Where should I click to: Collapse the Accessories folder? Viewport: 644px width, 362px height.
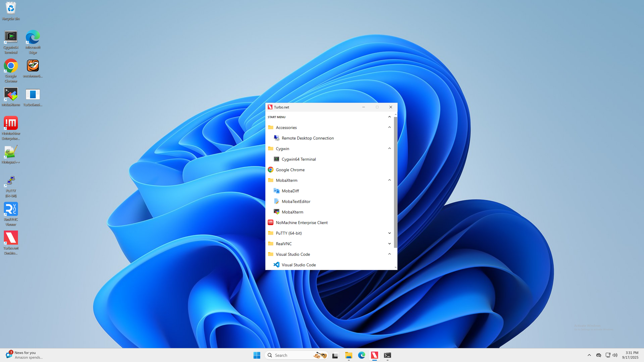[389, 127]
